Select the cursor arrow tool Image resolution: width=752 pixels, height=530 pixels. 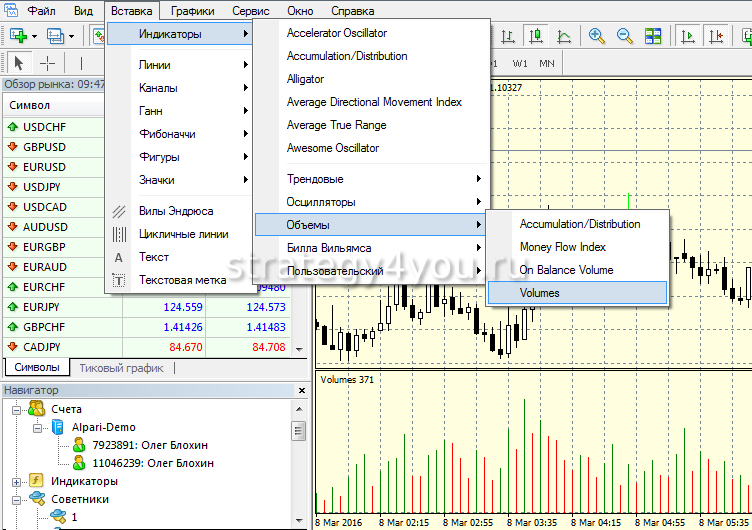pyautogui.click(x=19, y=63)
